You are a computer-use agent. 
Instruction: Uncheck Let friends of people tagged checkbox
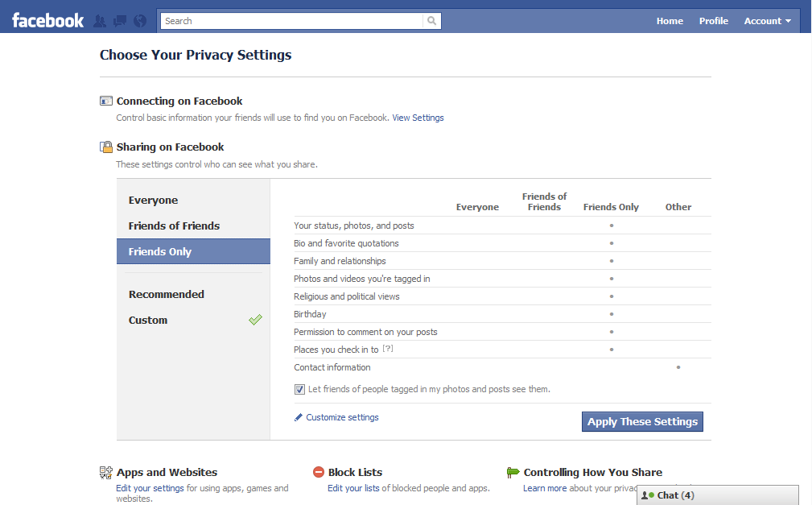click(x=299, y=390)
